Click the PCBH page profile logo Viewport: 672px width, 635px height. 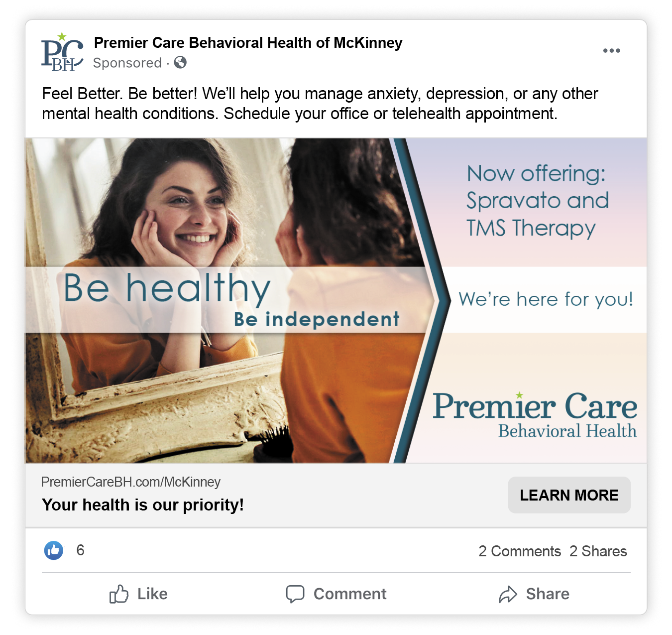(62, 52)
